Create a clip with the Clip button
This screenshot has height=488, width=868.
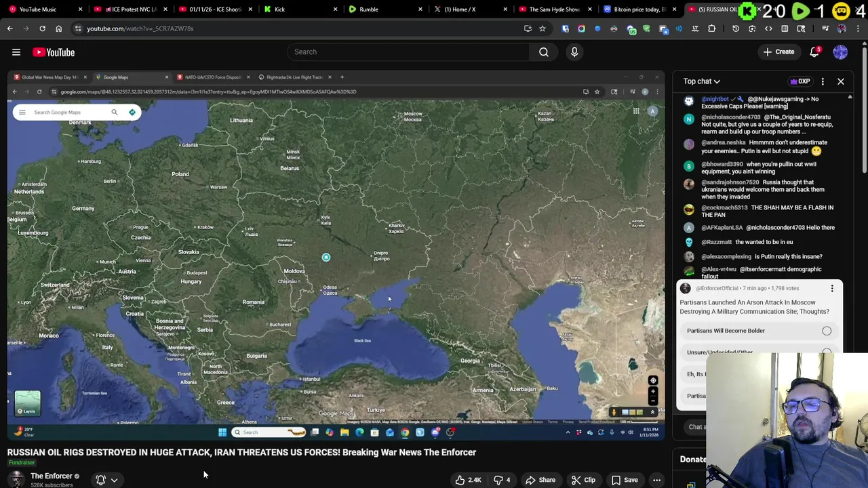coord(583,480)
